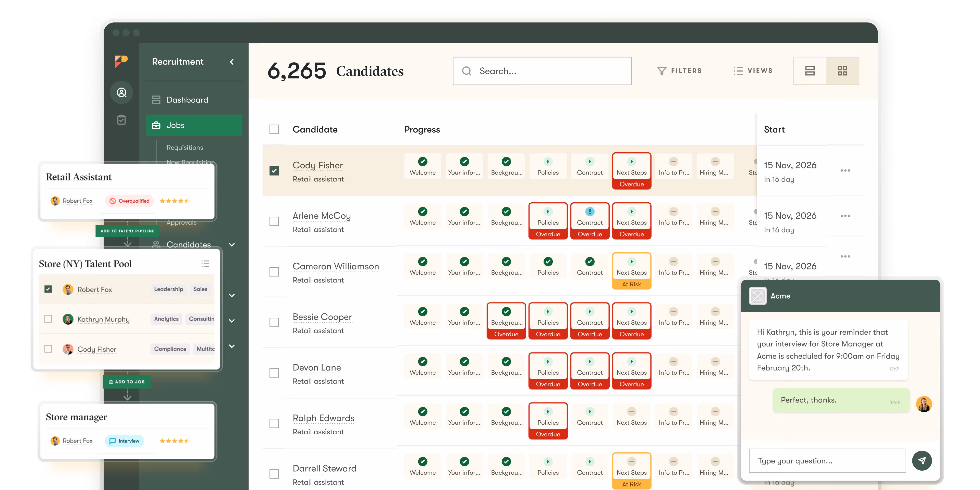
Task: Click the app logo in the sidebar
Action: 121,61
